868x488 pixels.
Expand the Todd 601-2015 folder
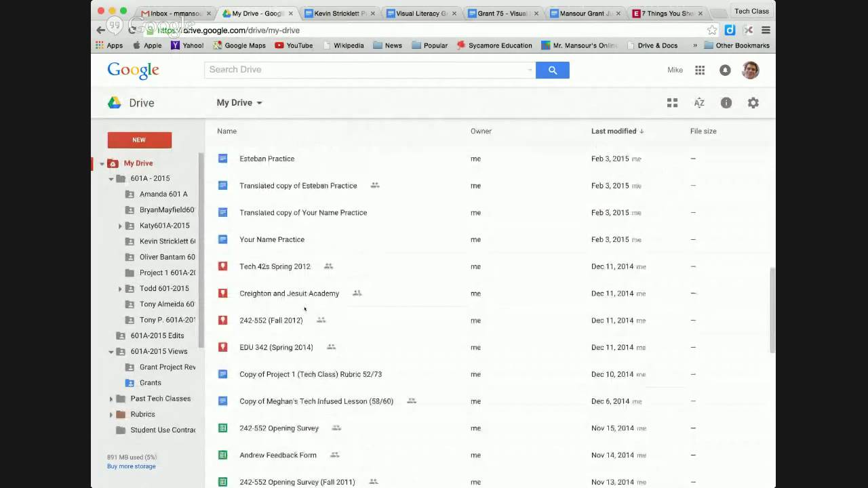point(120,289)
